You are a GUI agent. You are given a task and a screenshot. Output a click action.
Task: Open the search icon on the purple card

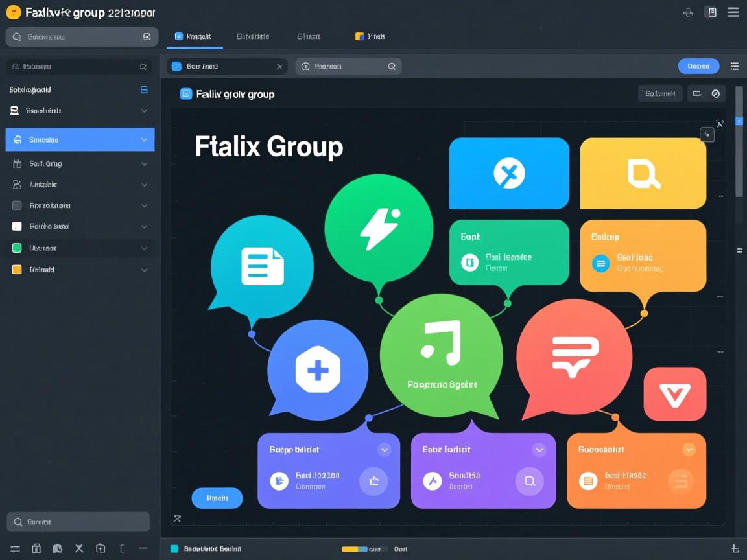[x=529, y=481]
